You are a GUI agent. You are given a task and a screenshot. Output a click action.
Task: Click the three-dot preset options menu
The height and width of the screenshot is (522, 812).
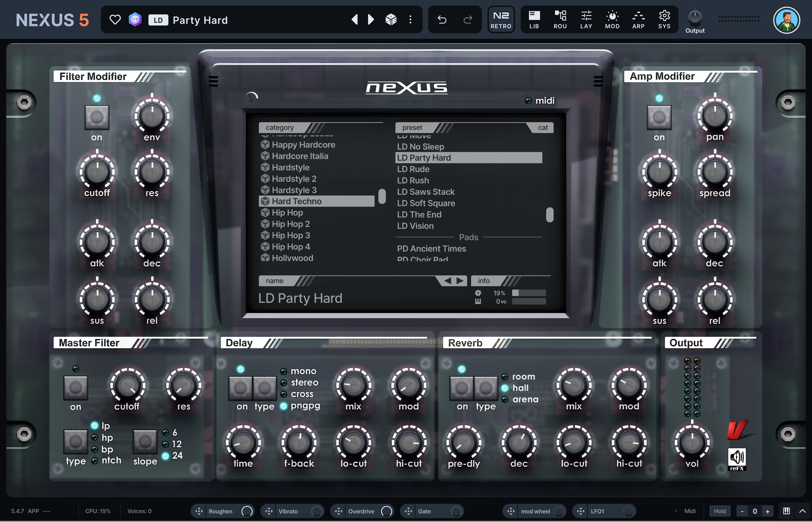(410, 20)
